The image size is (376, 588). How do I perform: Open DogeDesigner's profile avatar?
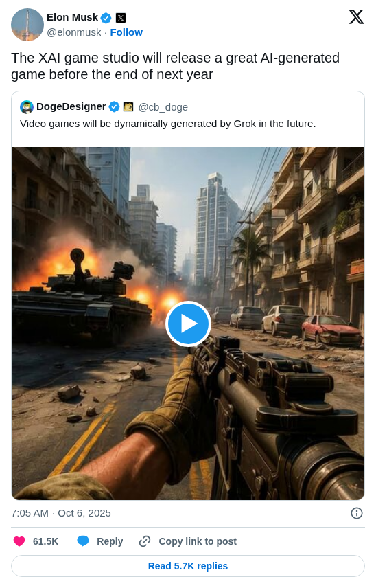[x=27, y=107]
